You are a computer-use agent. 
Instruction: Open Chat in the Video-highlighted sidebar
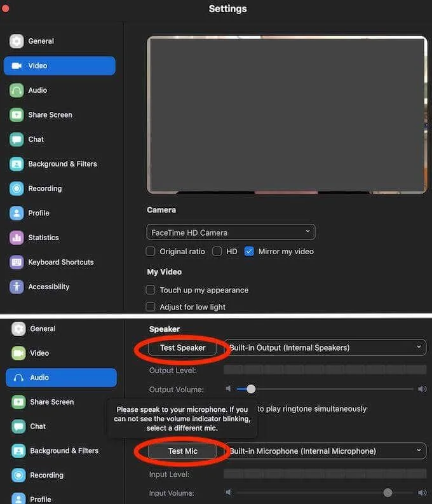[x=27, y=139]
